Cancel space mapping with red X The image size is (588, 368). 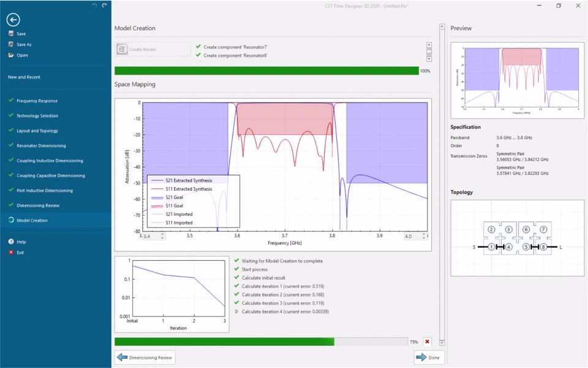[x=427, y=342]
